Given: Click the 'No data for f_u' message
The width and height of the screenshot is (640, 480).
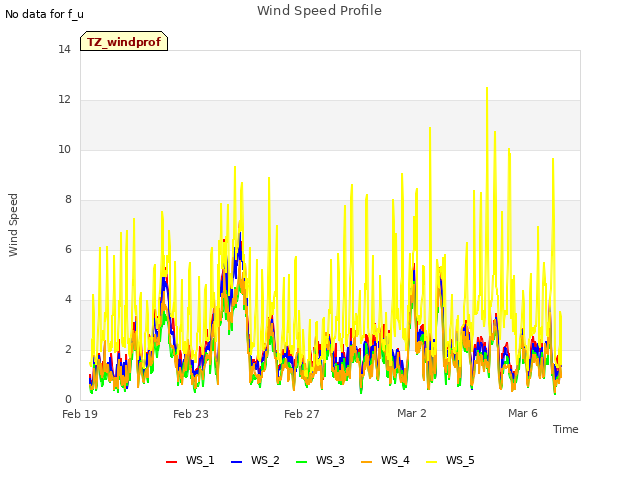Looking at the screenshot, I should pyautogui.click(x=44, y=14).
